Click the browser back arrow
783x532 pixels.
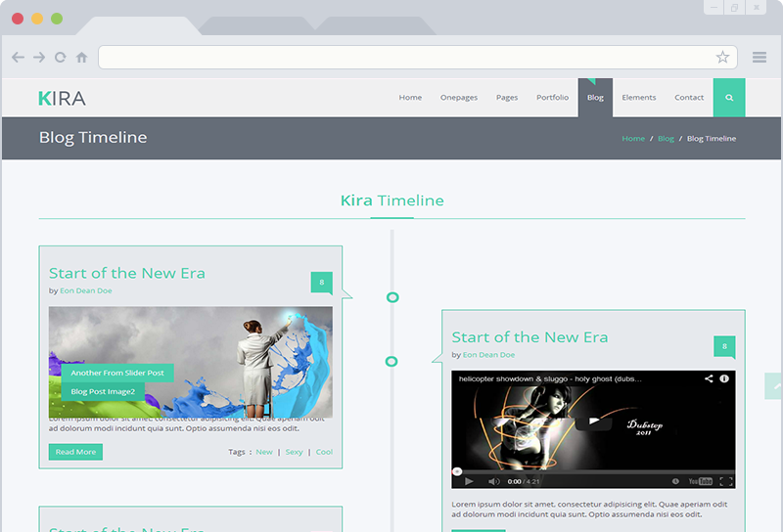pyautogui.click(x=18, y=58)
